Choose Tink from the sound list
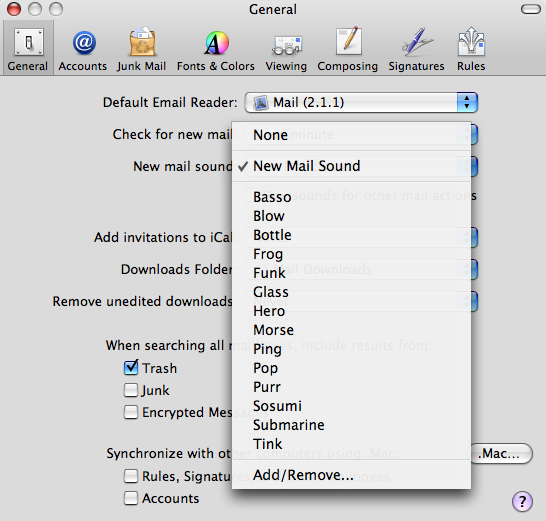546x521 pixels. tap(351, 444)
